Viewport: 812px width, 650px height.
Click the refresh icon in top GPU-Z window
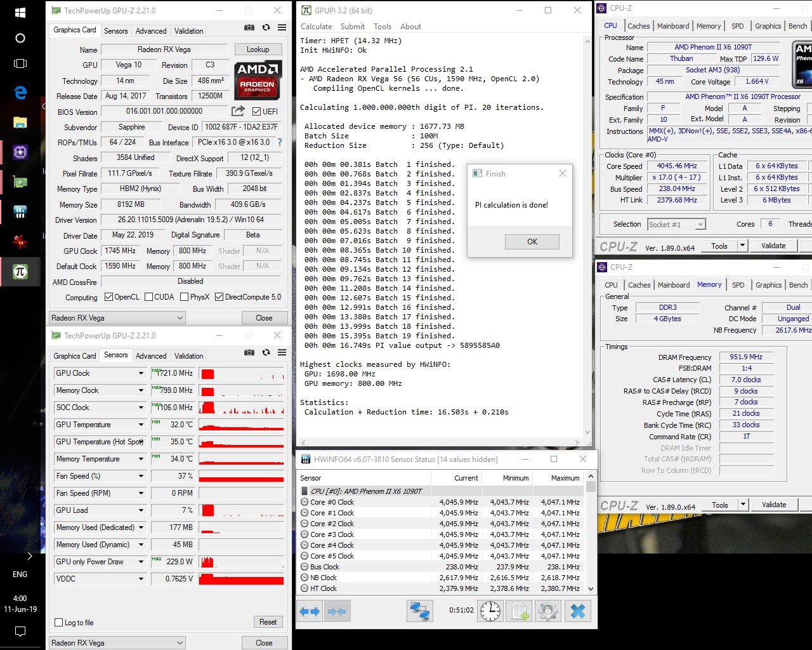(266, 28)
